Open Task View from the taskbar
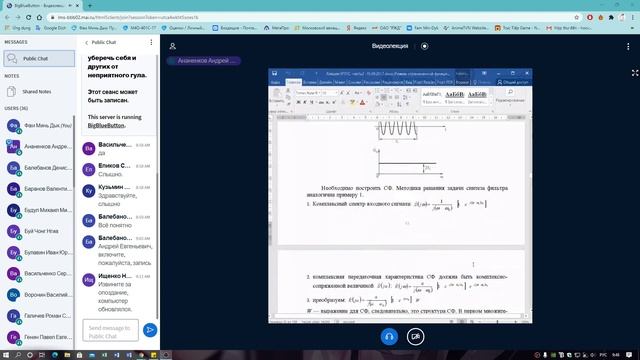 42,355
